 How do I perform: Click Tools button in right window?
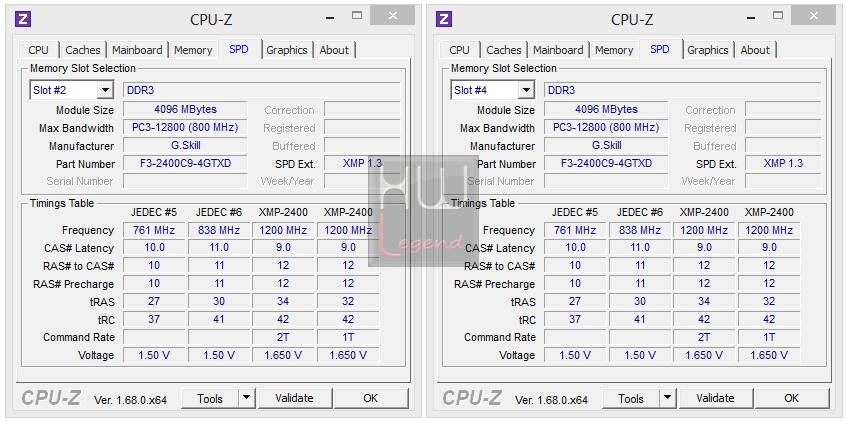631,398
